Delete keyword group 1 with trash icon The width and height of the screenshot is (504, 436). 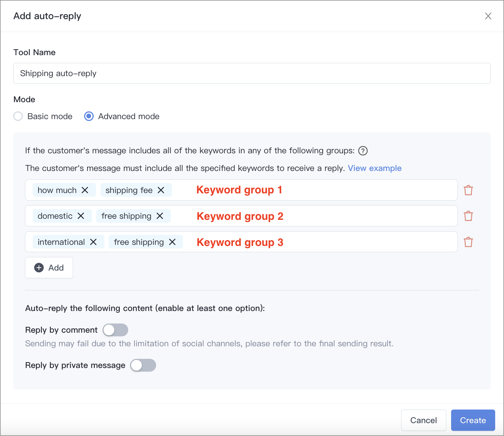coord(468,190)
